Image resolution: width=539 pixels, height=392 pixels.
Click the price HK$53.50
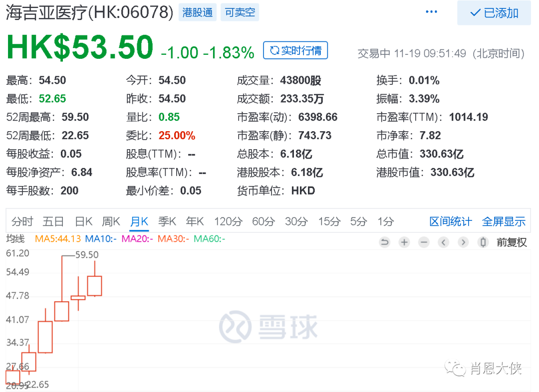tap(80, 47)
